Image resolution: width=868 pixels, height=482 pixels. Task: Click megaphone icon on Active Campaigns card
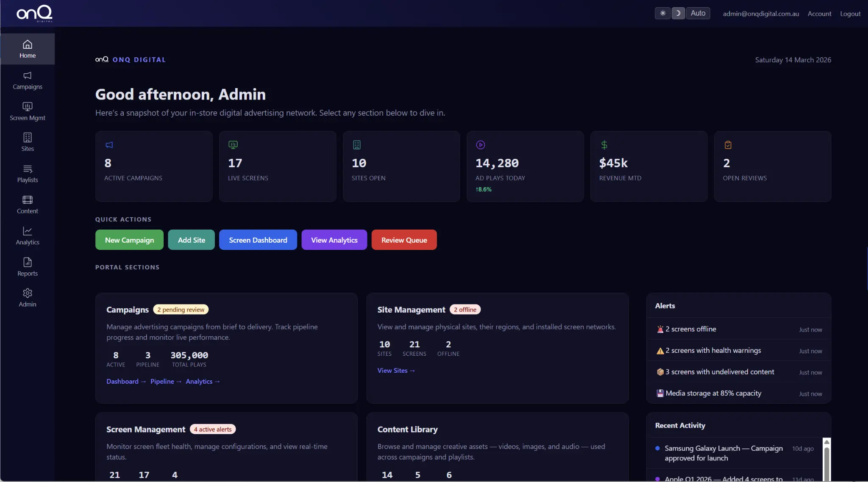pyautogui.click(x=109, y=145)
